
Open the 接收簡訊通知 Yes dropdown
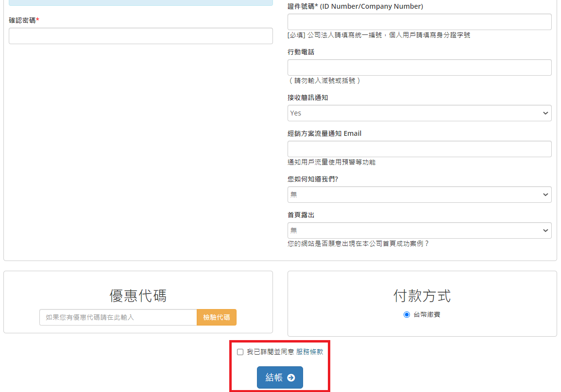pos(419,113)
